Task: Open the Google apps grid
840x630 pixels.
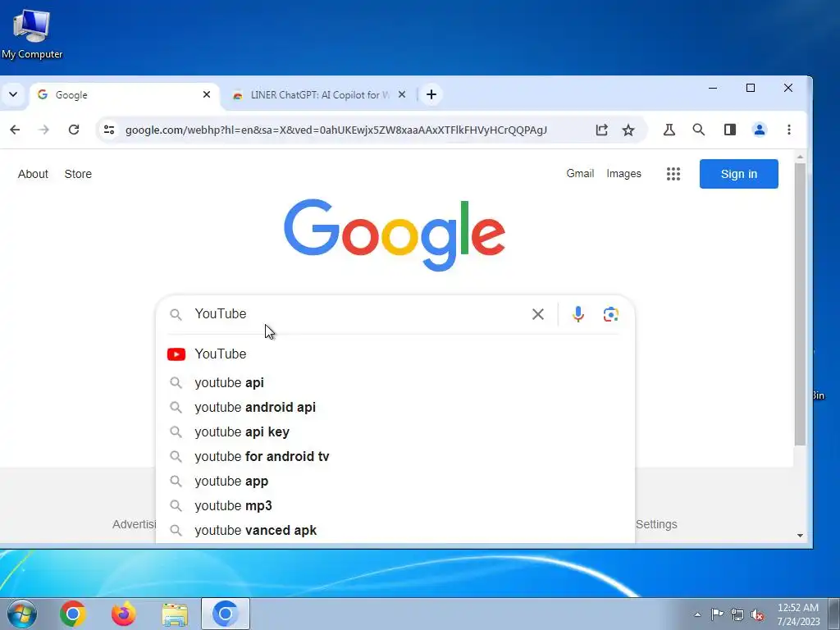Action: tap(673, 174)
